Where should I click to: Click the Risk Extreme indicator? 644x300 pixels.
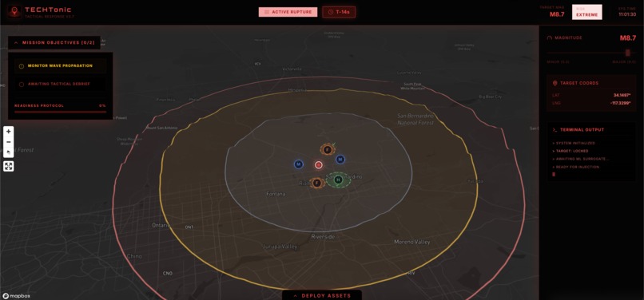pos(587,12)
